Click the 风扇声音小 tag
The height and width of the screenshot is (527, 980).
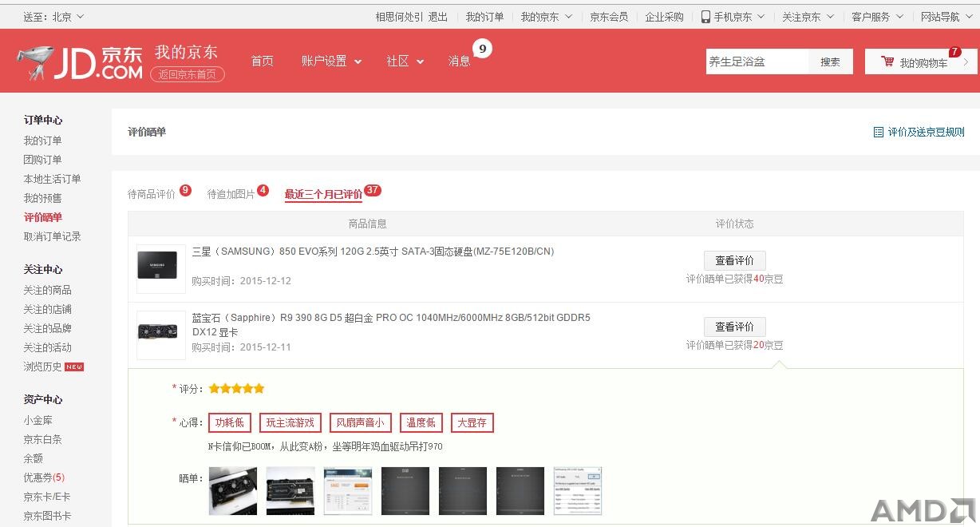pyautogui.click(x=360, y=422)
